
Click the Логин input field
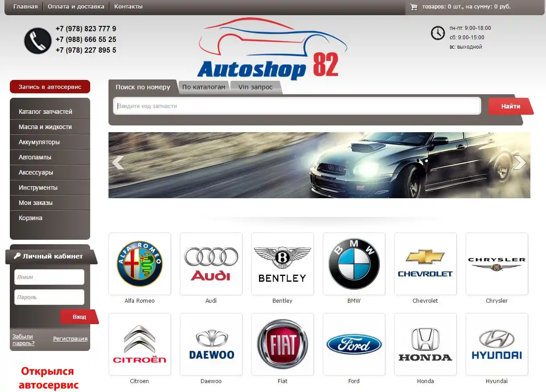click(x=49, y=277)
